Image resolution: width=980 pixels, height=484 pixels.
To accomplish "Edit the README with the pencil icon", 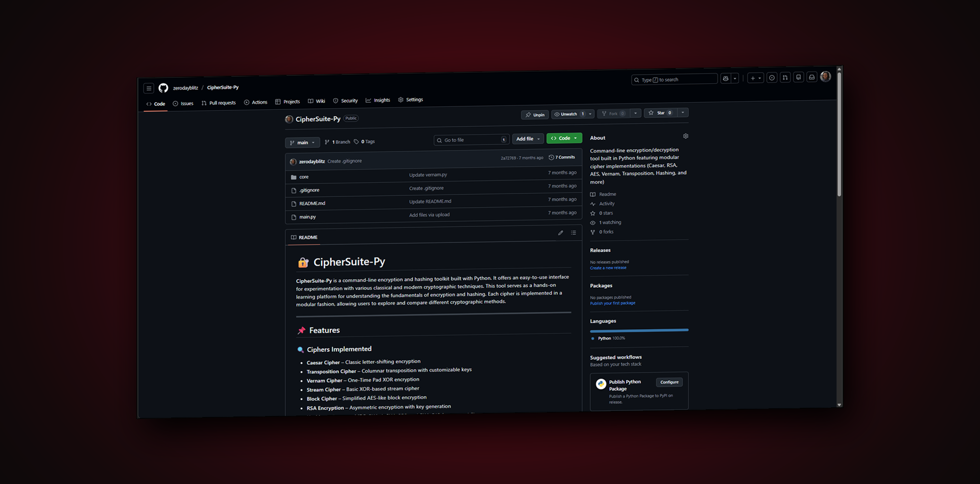I will (560, 233).
